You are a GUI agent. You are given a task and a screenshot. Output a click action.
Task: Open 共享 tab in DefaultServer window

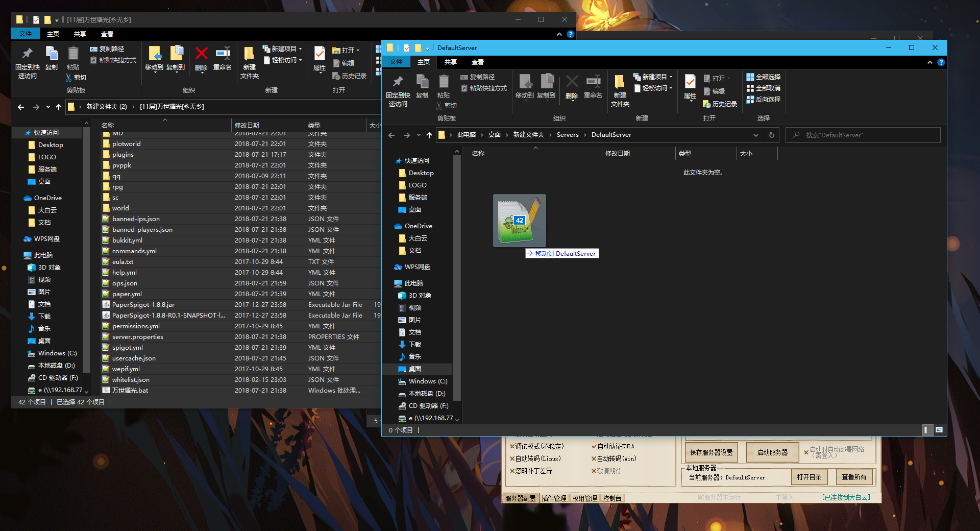point(450,62)
